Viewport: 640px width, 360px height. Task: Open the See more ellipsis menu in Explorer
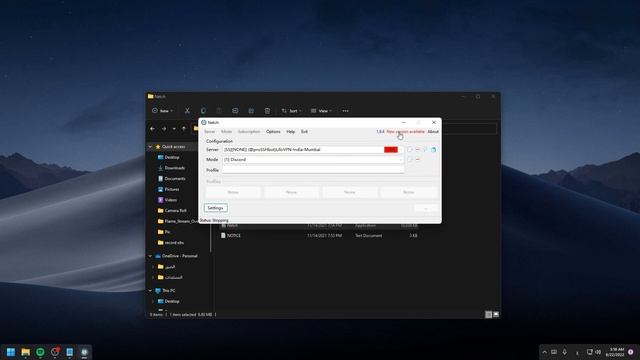pyautogui.click(x=346, y=111)
